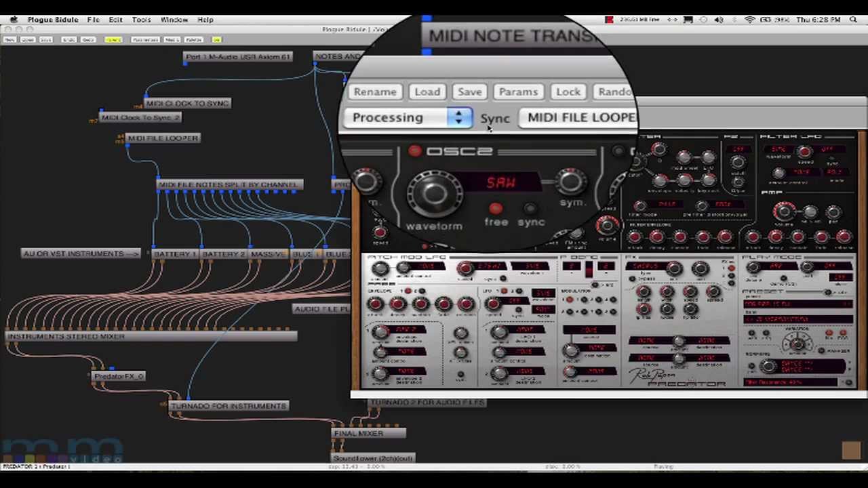Viewport: 868px width, 488px height.
Task: Select the BATTERY 2 instrument node
Action: [x=223, y=253]
